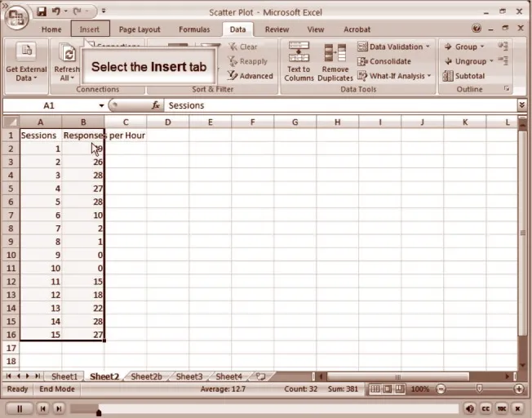Open the Name Box dropdown
The height and width of the screenshot is (418, 532).
coord(101,105)
